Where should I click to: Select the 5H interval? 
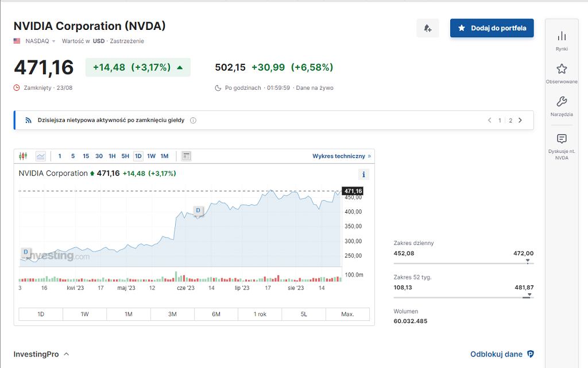coord(125,156)
